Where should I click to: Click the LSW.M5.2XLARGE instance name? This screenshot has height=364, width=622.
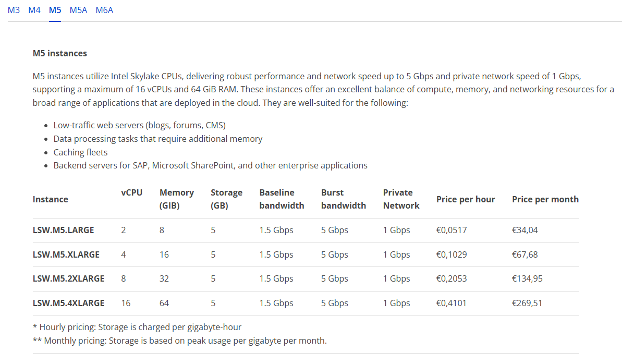click(x=68, y=278)
